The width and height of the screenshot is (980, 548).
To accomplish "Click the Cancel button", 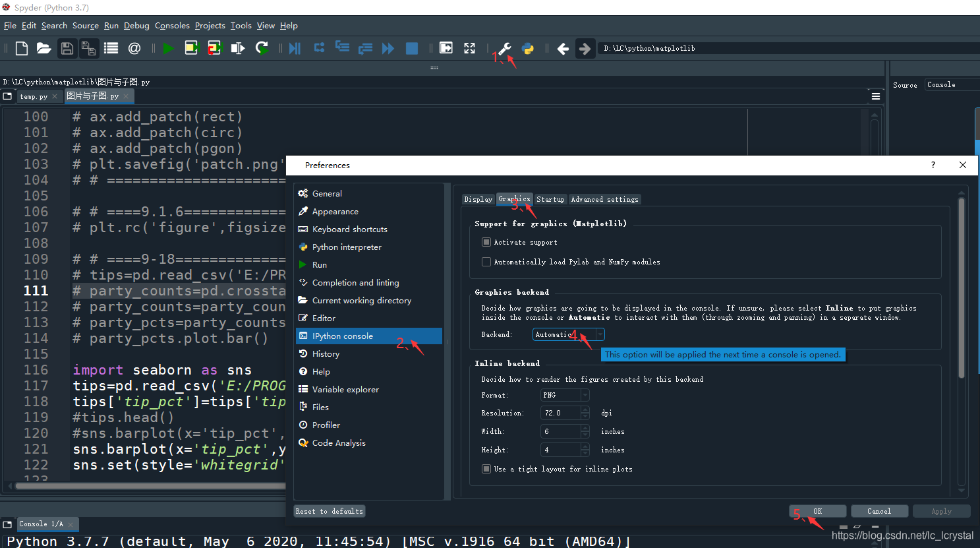I will 879,511.
